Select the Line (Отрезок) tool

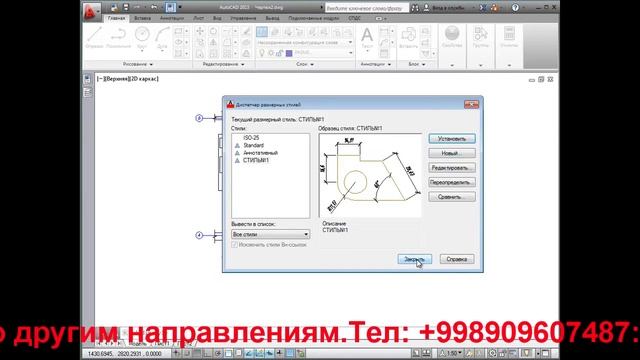pyautogui.click(x=94, y=38)
